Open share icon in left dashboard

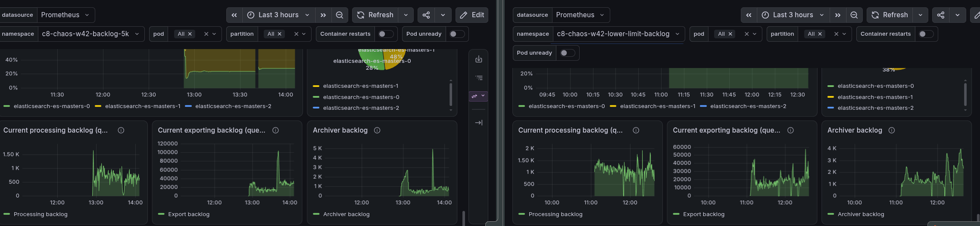[x=426, y=15]
